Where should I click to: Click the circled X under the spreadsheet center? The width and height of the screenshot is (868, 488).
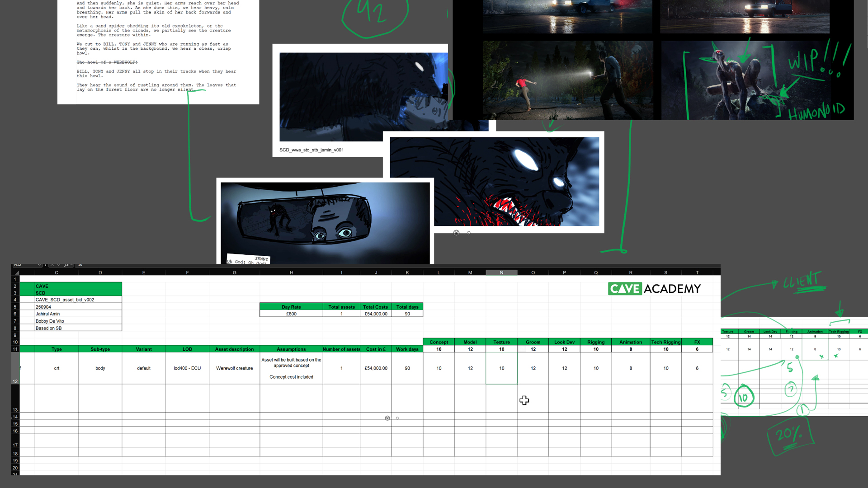tap(387, 418)
